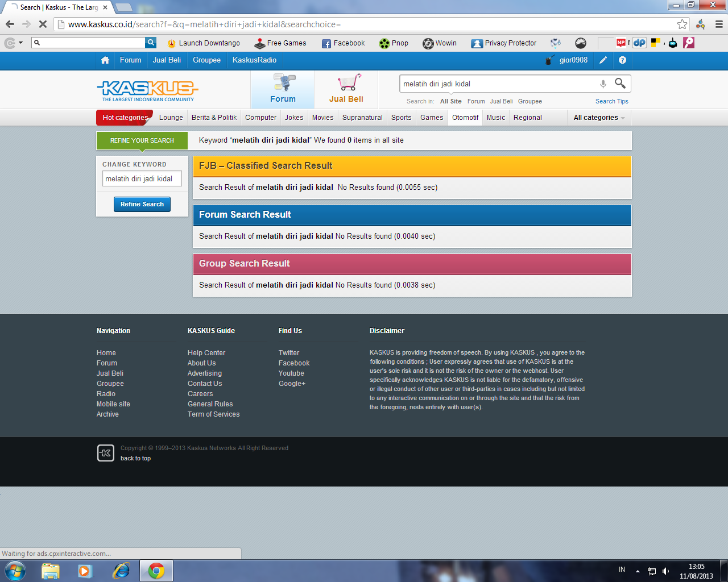Focus the change keyword input field

click(142, 178)
